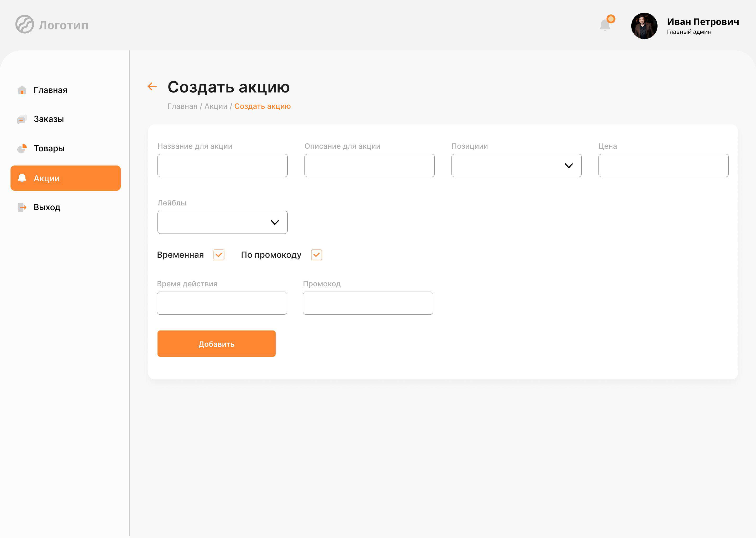The width and height of the screenshot is (756, 538).
Task: Click the orange back arrow icon
Action: click(x=152, y=86)
